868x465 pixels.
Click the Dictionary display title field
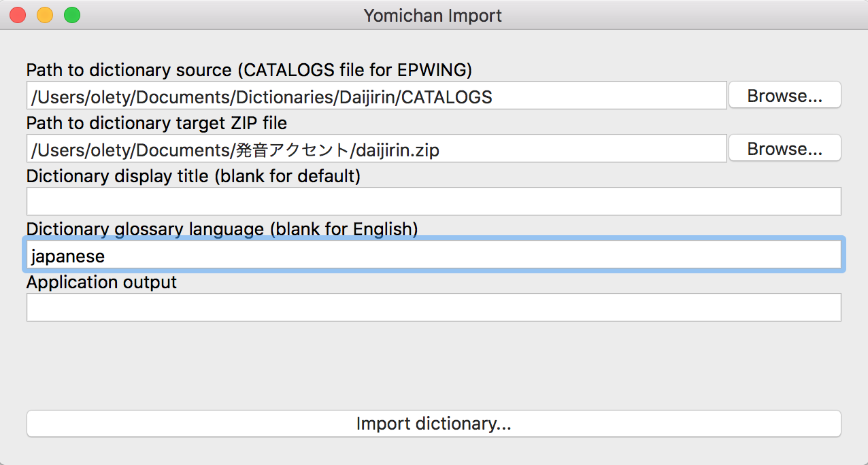[x=434, y=201]
